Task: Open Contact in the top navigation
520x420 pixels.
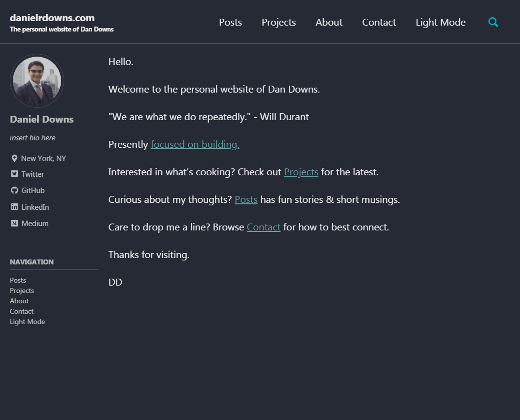Action: point(379,22)
